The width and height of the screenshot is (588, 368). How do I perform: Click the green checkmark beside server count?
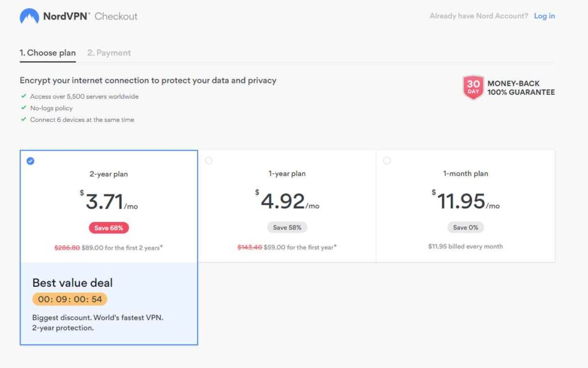(24, 97)
